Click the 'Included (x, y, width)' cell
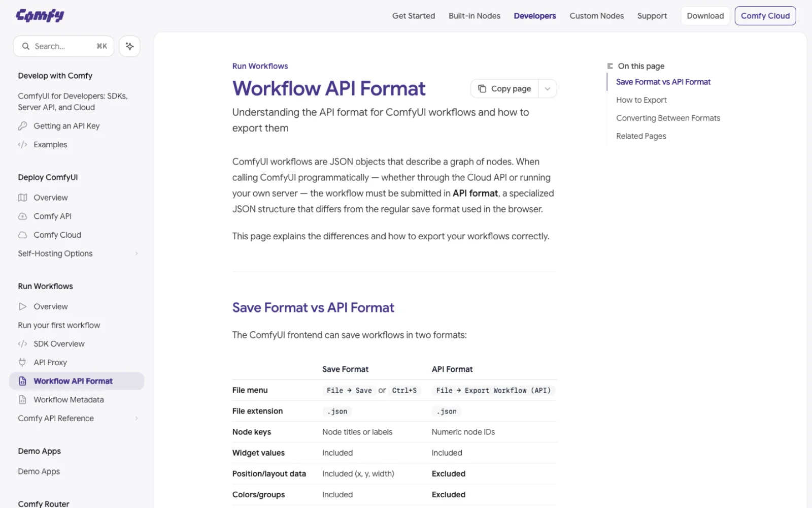The height and width of the screenshot is (508, 812). pyautogui.click(x=358, y=473)
